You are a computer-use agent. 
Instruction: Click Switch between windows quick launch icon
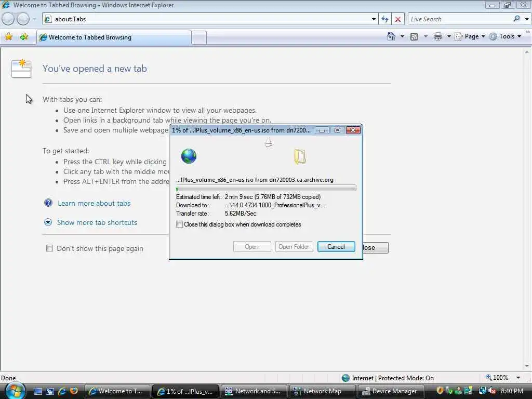pos(50,391)
